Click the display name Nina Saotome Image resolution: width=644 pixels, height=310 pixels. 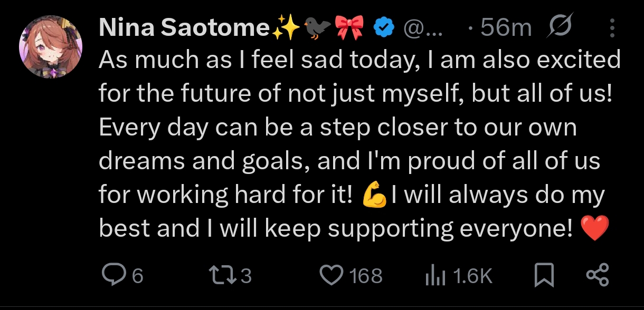pyautogui.click(x=185, y=28)
